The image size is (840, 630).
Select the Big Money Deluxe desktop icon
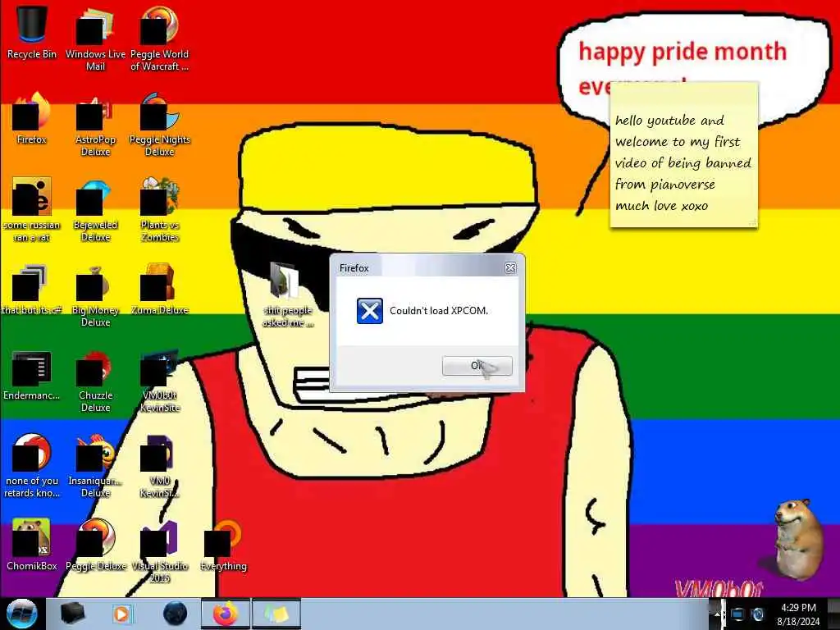(95, 294)
